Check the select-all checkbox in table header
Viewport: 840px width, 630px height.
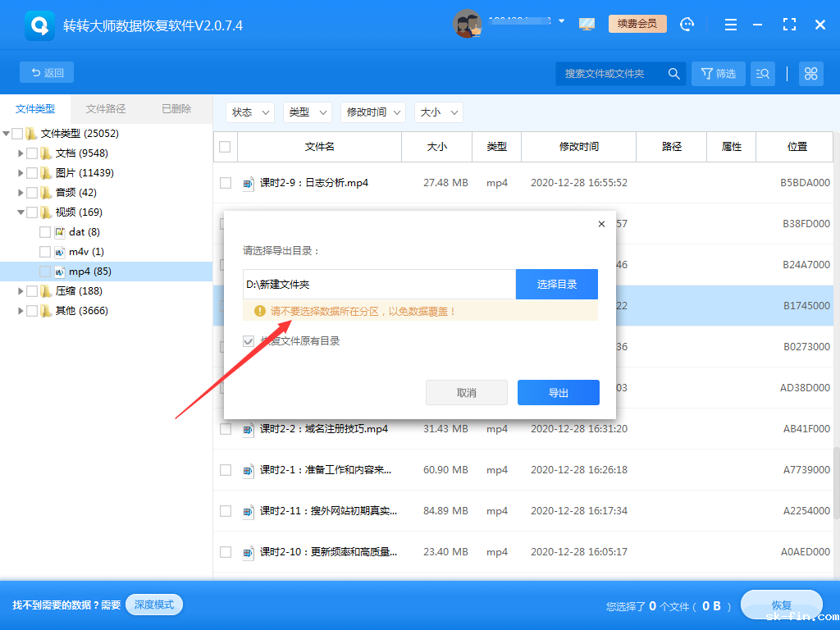(x=226, y=146)
